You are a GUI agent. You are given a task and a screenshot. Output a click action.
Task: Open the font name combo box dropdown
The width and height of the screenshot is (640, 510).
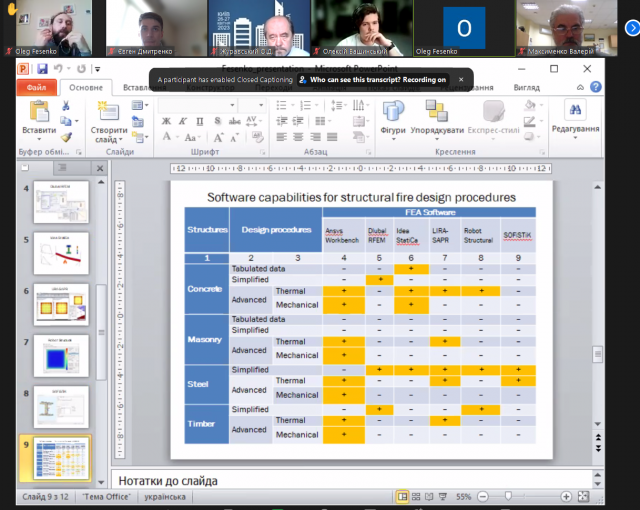(x=232, y=105)
